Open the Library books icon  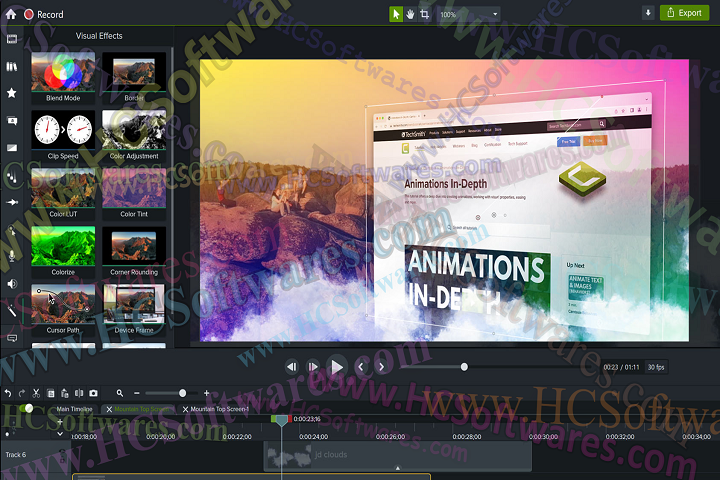12,67
